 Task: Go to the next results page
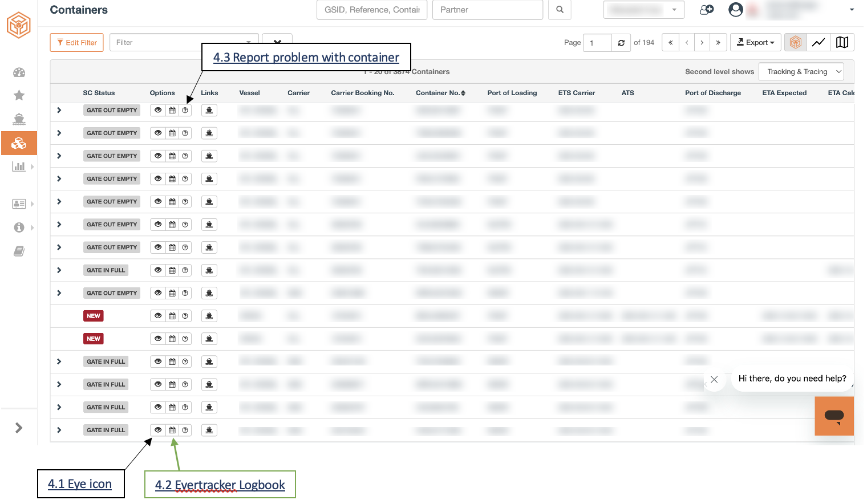point(702,43)
